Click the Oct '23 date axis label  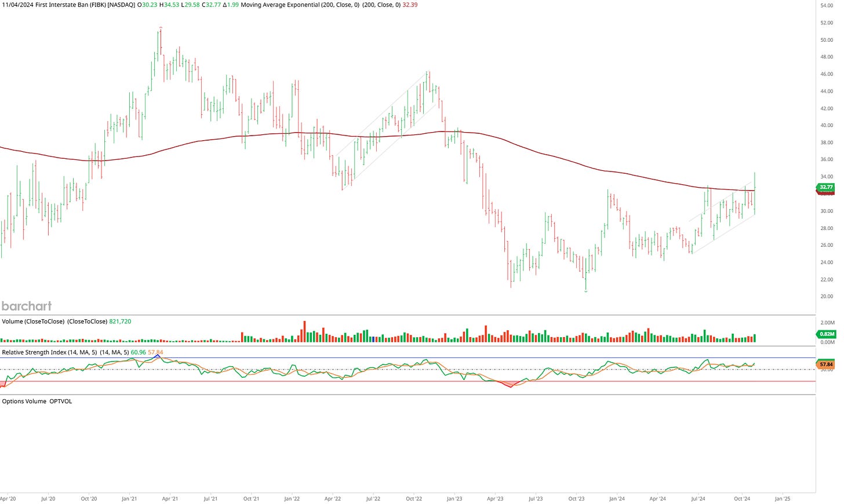(576, 498)
